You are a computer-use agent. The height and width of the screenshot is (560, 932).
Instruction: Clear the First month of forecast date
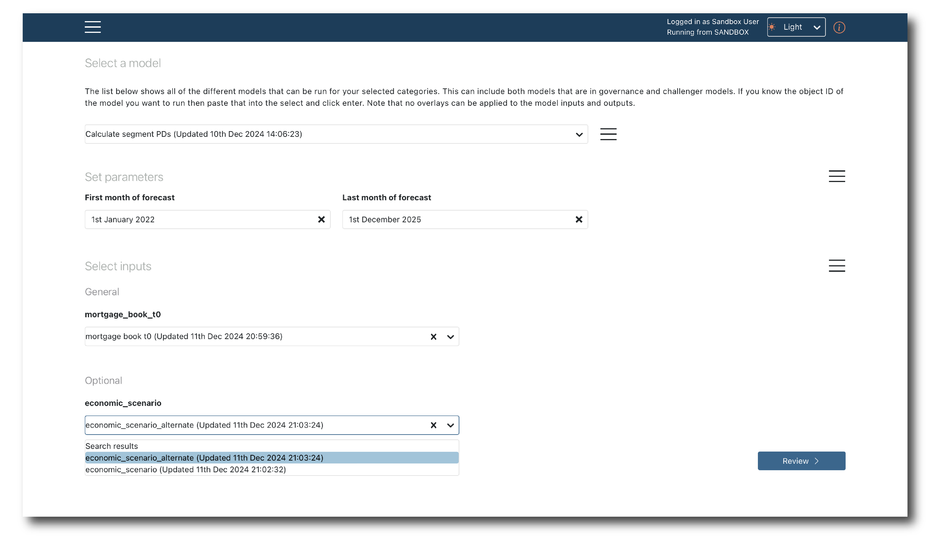click(x=321, y=219)
